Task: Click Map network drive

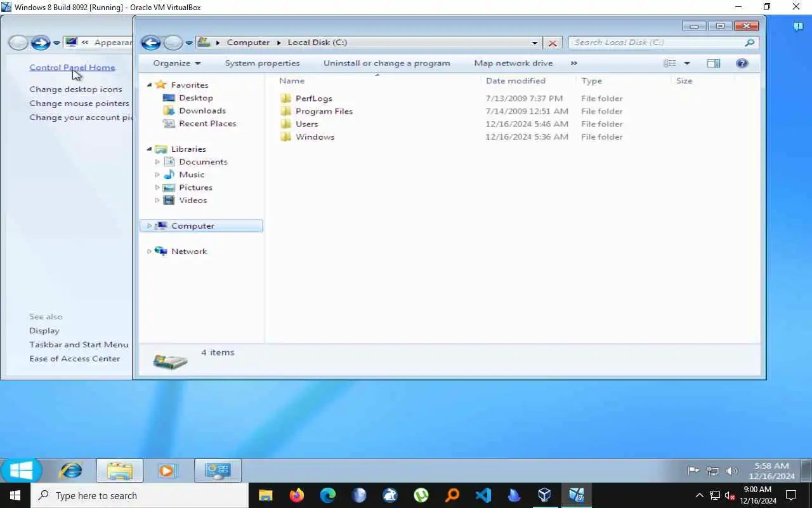Action: 513,63
